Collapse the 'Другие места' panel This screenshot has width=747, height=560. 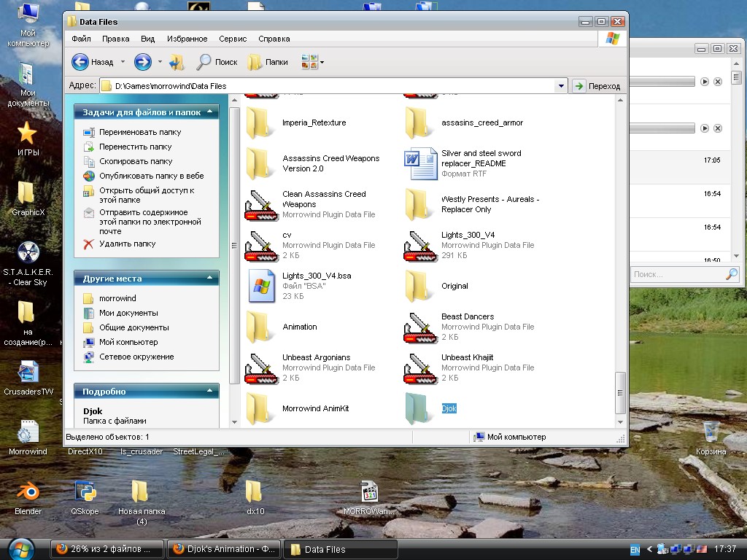[x=209, y=278]
